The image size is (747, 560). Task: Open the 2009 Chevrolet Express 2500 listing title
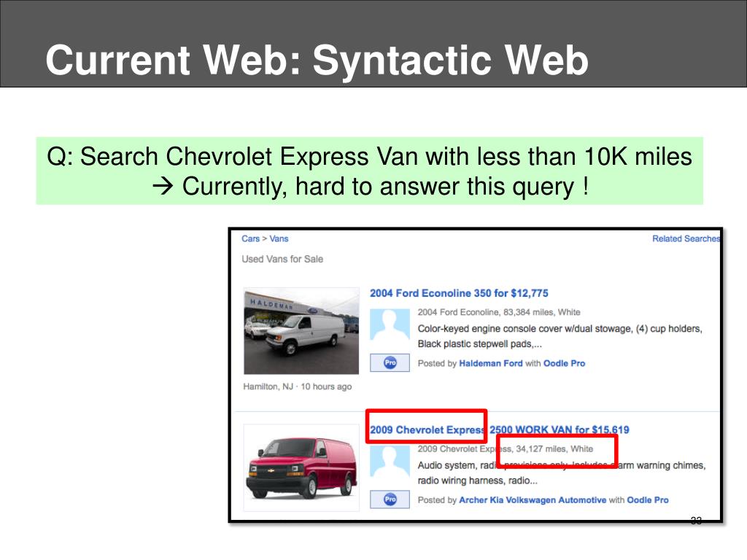[499, 430]
